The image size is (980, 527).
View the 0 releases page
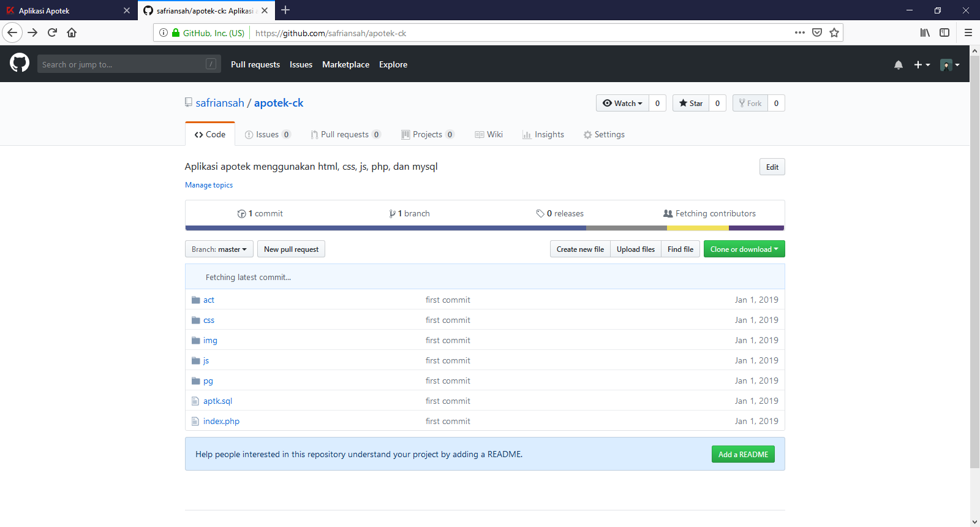tap(560, 213)
